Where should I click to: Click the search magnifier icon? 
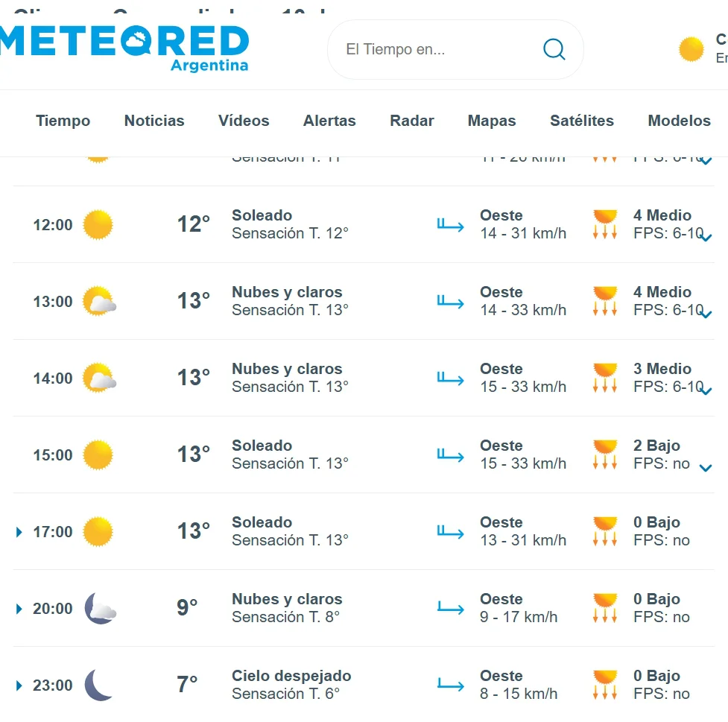pos(554,48)
